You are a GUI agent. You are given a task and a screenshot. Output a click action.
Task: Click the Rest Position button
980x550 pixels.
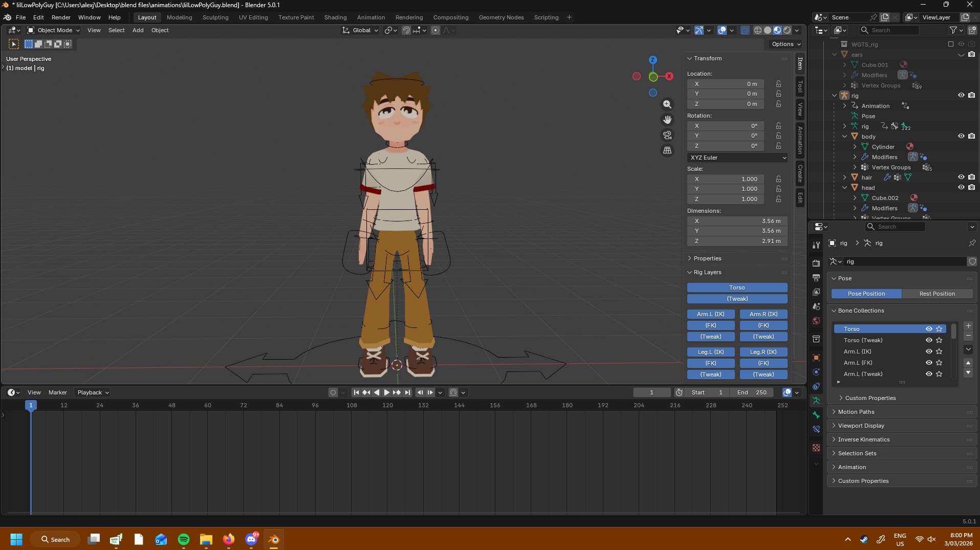[937, 294]
